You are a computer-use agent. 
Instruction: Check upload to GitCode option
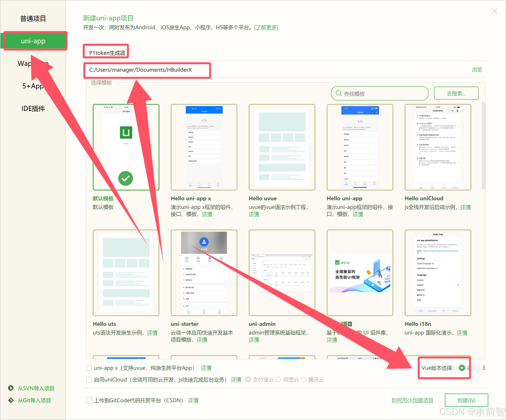point(89,400)
